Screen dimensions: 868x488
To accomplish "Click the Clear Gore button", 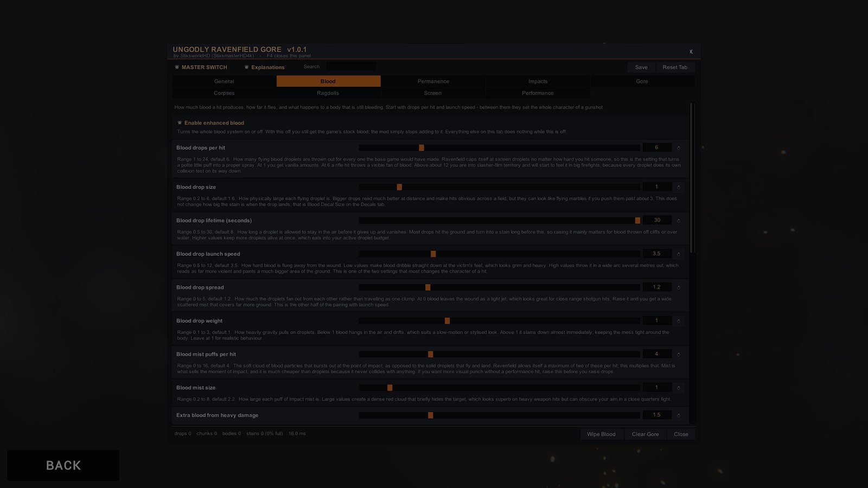I will tap(646, 434).
